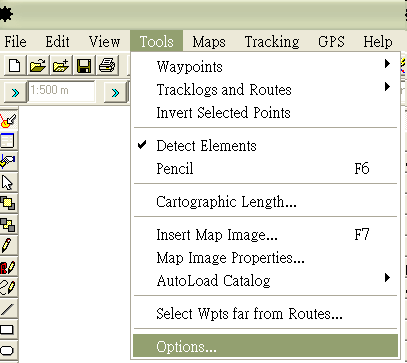The height and width of the screenshot is (363, 407).
Task: Open the File menu
Action: click(15, 42)
